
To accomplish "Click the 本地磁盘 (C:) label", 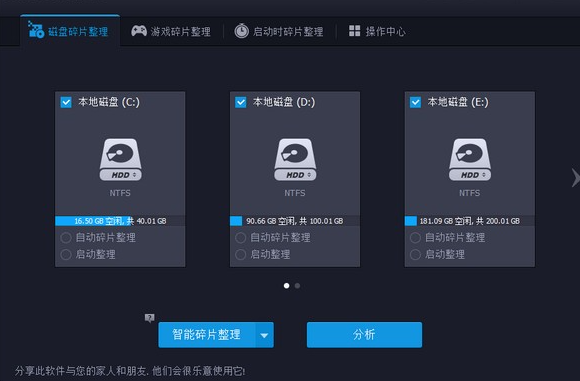I will coord(109,102).
